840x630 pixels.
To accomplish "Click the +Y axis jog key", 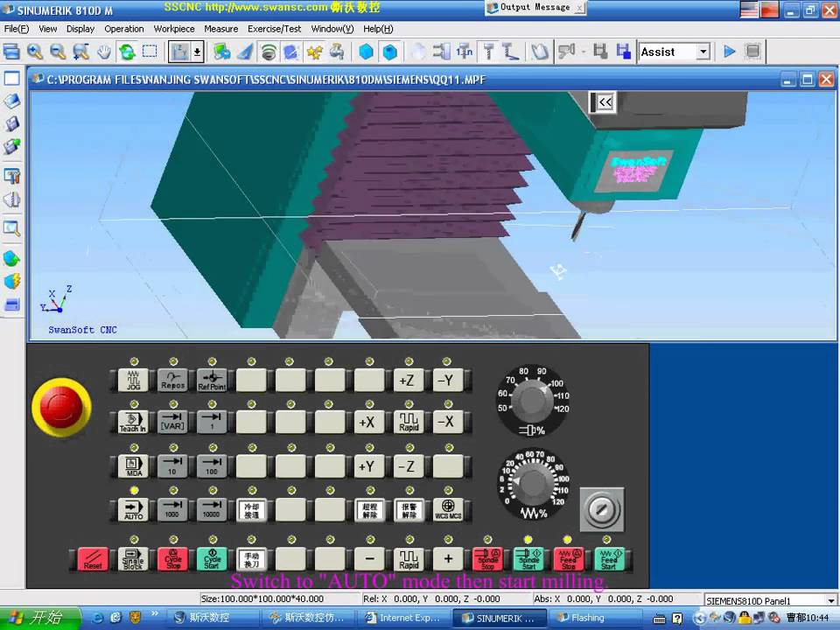I will [369, 466].
